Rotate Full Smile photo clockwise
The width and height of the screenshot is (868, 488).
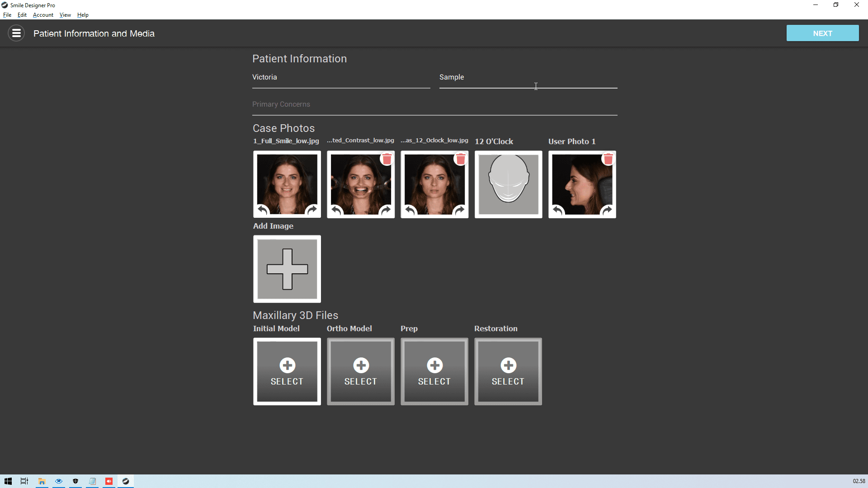[312, 210]
